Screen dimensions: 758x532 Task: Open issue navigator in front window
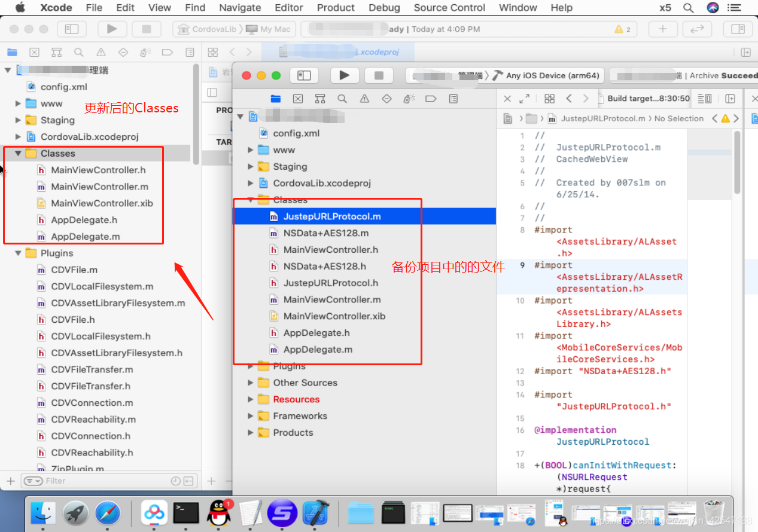pos(364,99)
